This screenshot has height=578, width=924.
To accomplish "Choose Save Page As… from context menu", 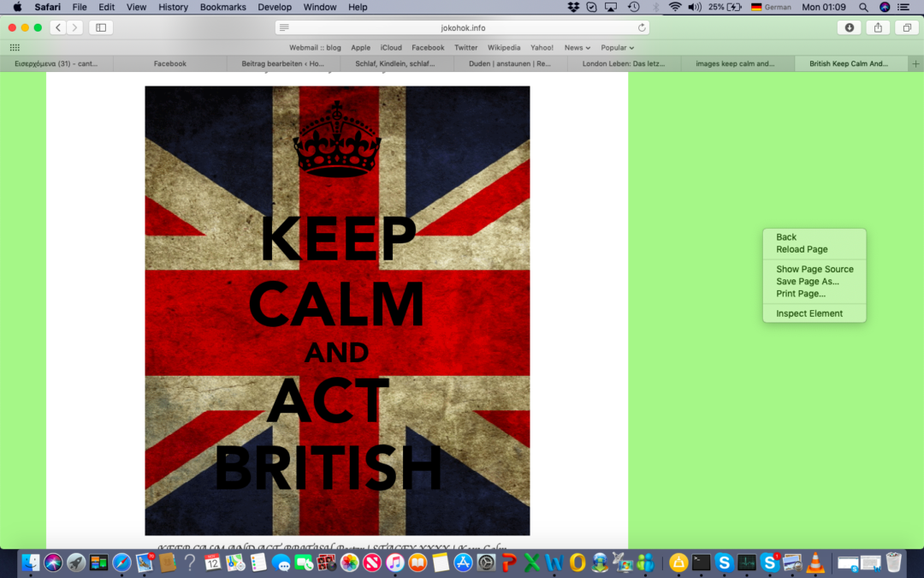I will (x=814, y=282).
